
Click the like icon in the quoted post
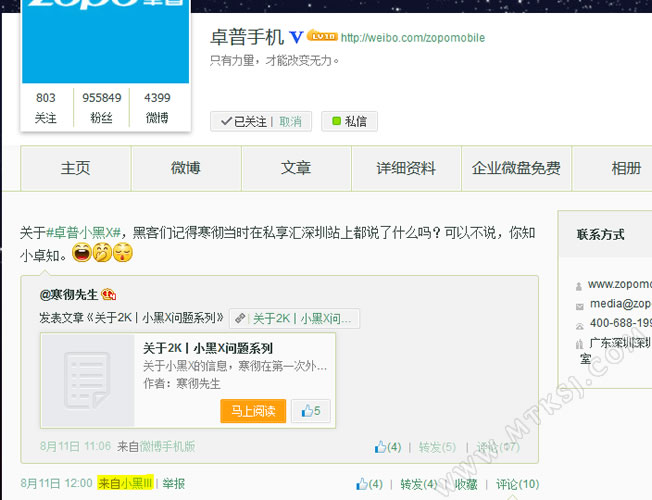[380, 446]
